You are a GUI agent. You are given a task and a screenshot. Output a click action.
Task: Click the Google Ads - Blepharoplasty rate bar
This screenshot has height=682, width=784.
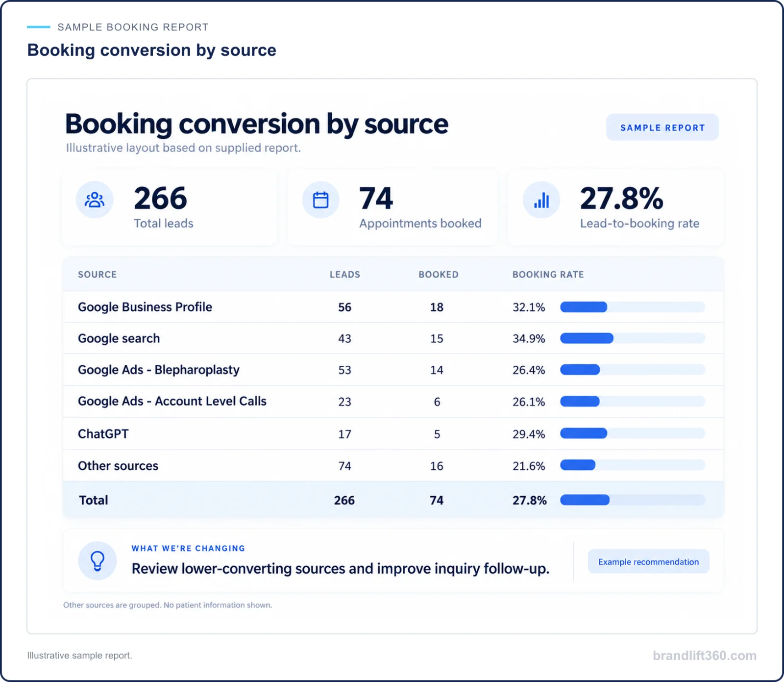tap(633, 370)
